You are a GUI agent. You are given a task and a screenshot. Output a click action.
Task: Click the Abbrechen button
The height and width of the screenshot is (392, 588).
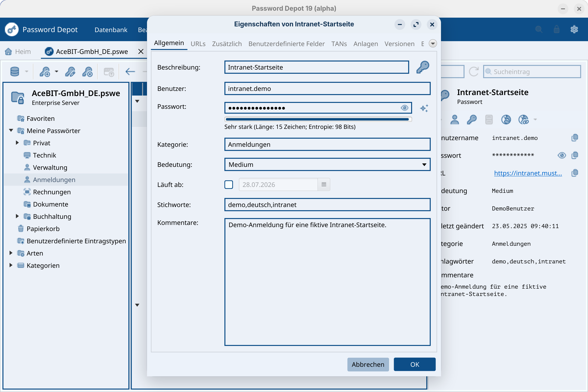pyautogui.click(x=368, y=364)
